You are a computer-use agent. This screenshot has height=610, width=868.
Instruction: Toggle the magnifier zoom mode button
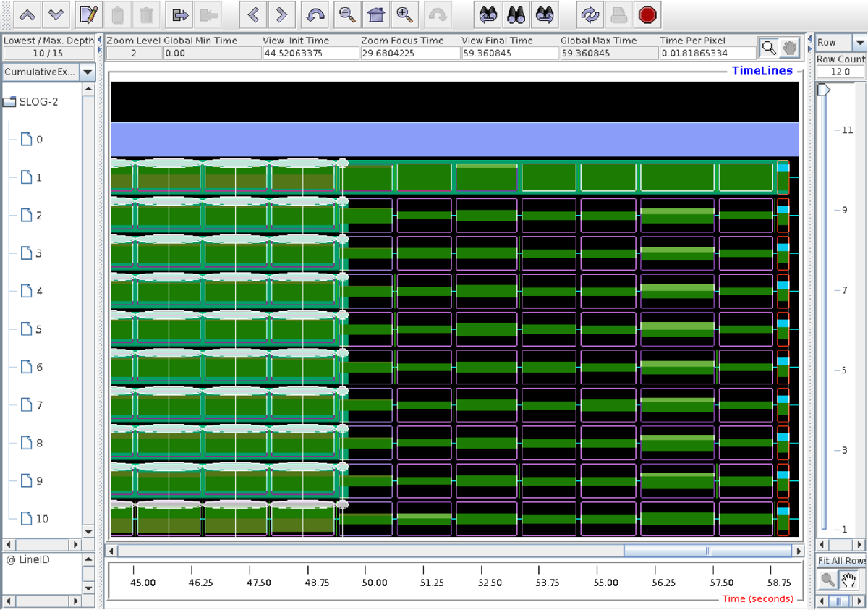[770, 48]
